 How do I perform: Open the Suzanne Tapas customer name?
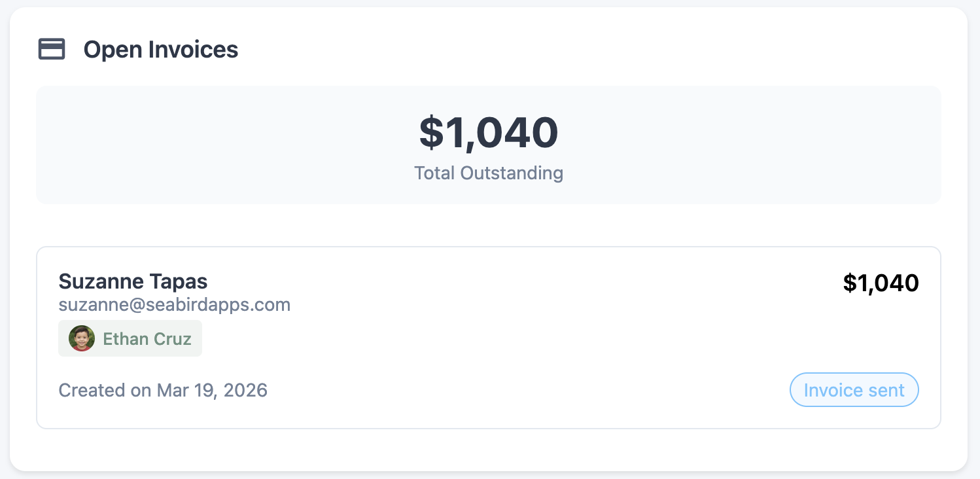click(133, 281)
